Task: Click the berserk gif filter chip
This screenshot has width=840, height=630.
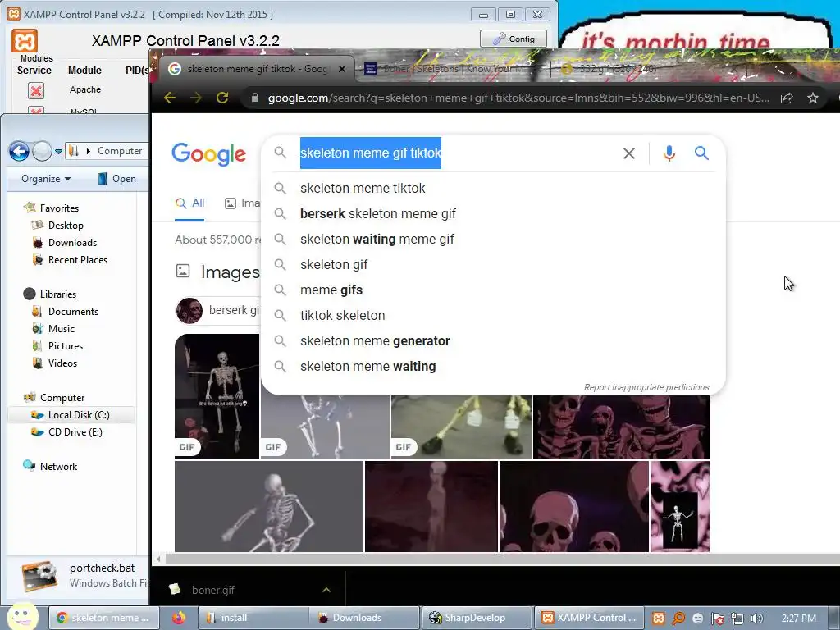Action: (218, 310)
